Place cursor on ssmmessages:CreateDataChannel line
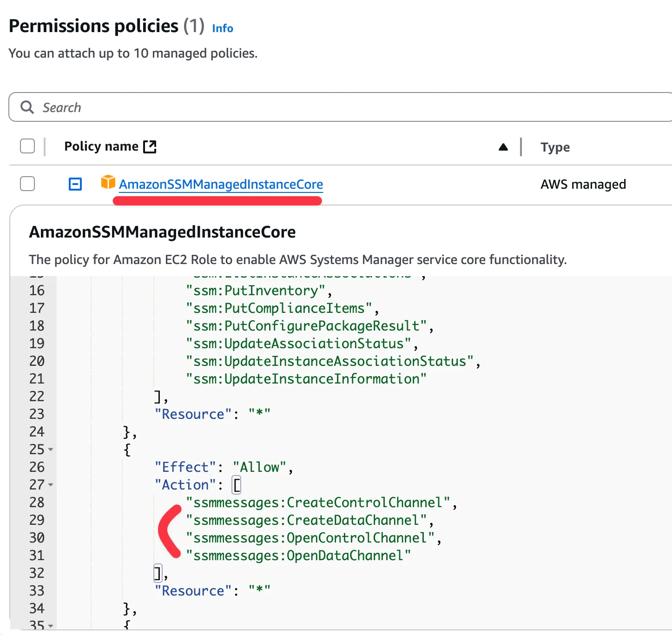The width and height of the screenshot is (672, 635). tap(307, 520)
